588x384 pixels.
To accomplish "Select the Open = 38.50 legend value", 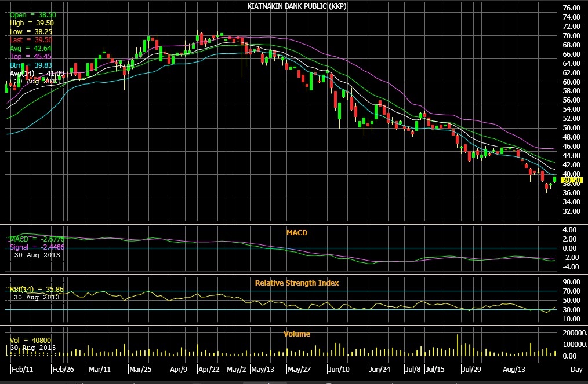I will tap(33, 15).
